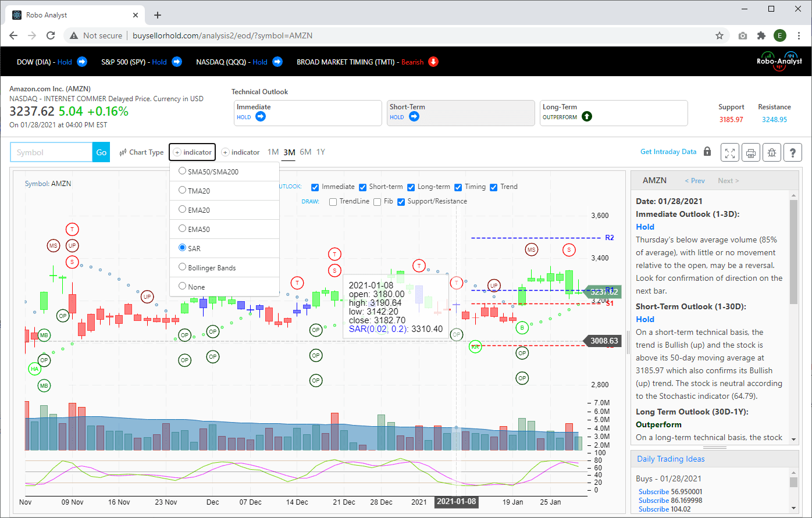Click the bug report icon
This screenshot has height=518, width=812.
(772, 152)
